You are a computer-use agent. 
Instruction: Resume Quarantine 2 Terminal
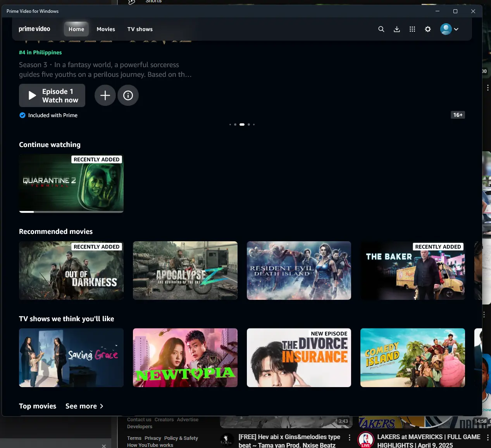71,183
